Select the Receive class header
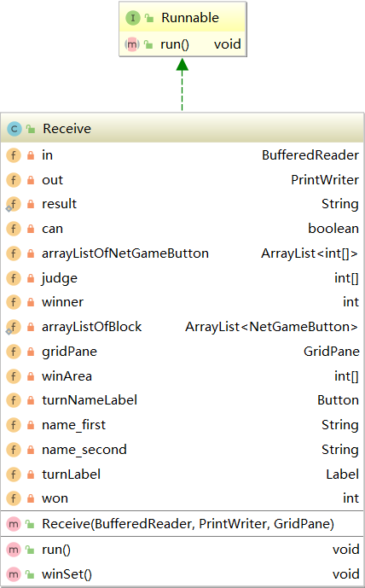This screenshot has height=588, width=365. (182, 129)
